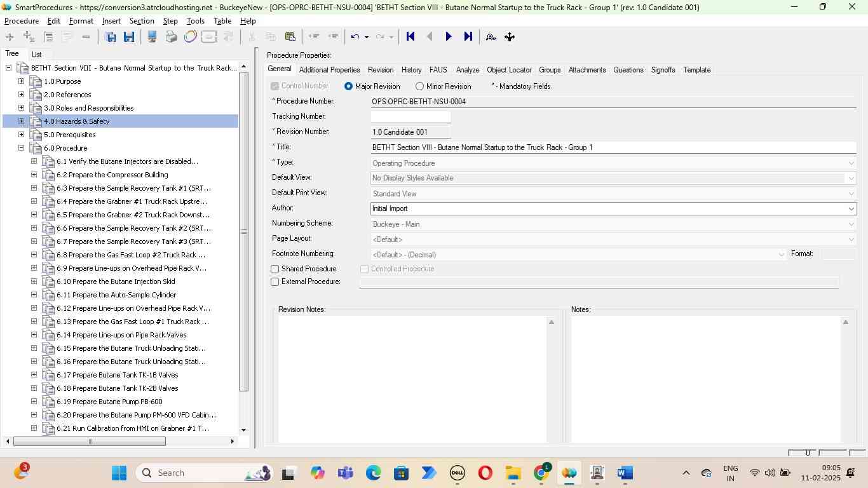The width and height of the screenshot is (868, 488).
Task: Expand 3.0 Roles and Responsibilities node
Action: [21, 108]
